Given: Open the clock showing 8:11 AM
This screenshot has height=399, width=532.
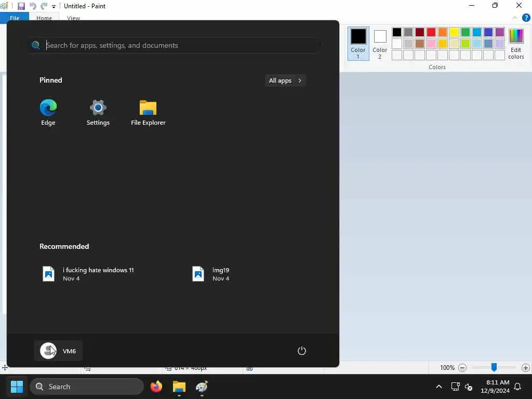Looking at the screenshot, I should point(495,387).
